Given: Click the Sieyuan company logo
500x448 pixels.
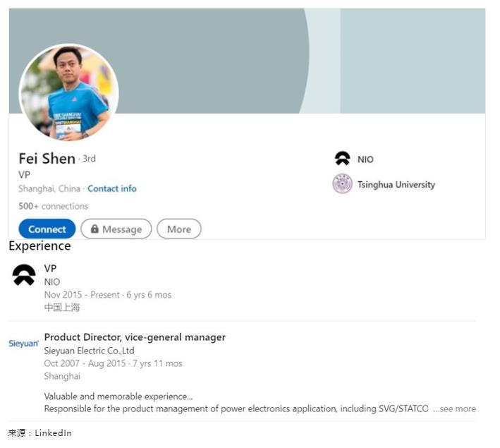Looking at the screenshot, I should click(x=23, y=344).
